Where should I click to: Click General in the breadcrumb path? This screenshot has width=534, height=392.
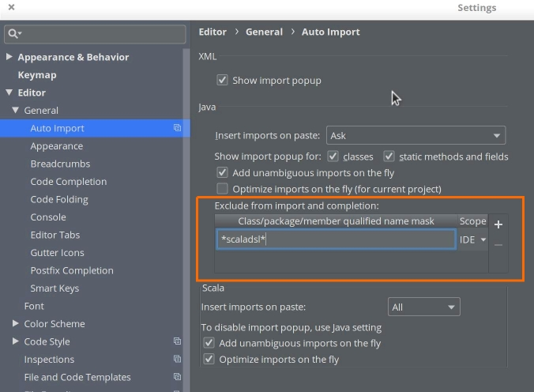(x=264, y=32)
